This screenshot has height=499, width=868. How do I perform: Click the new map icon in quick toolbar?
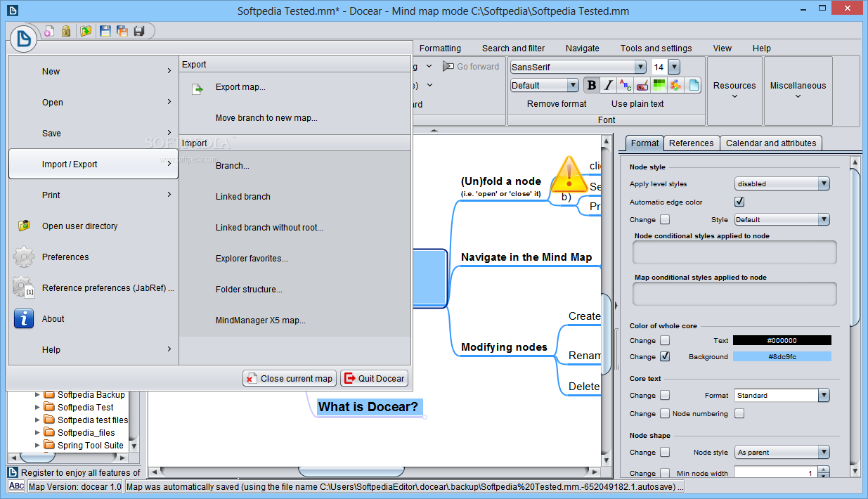click(48, 31)
